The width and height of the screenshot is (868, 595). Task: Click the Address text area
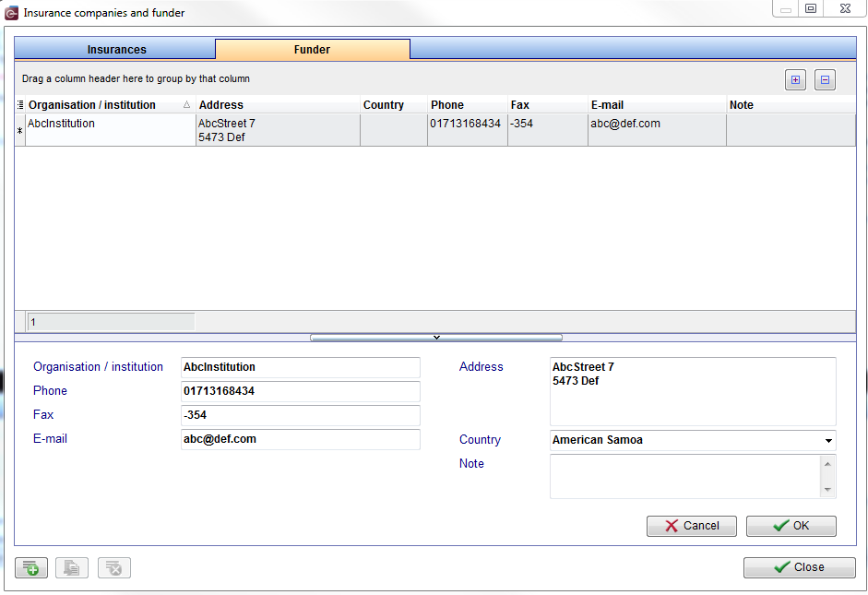(x=693, y=391)
